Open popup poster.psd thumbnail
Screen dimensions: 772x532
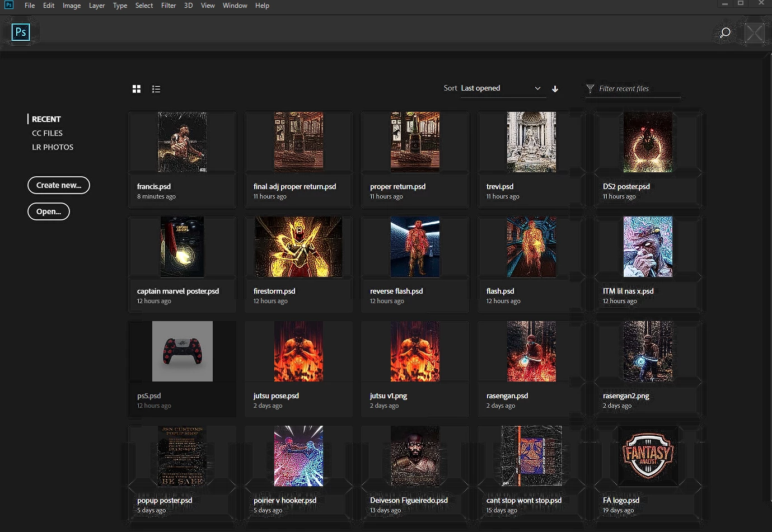point(182,456)
